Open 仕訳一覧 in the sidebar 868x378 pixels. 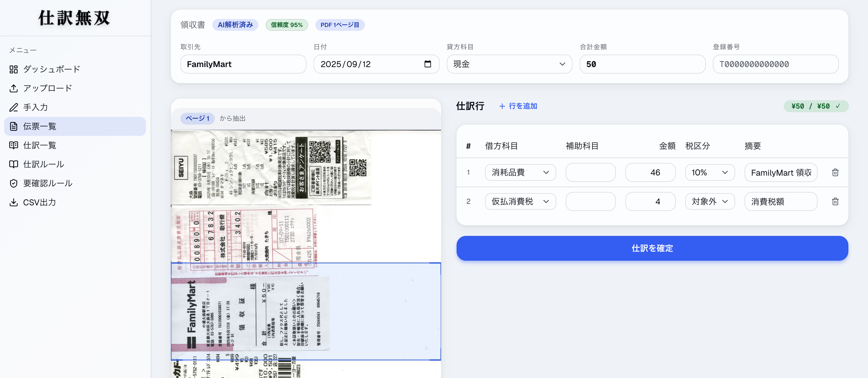75,145
